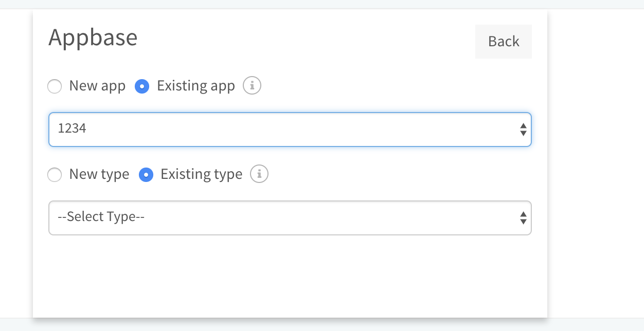
Task: Click the arrows on the Select Type dropdown
Action: [x=523, y=218]
